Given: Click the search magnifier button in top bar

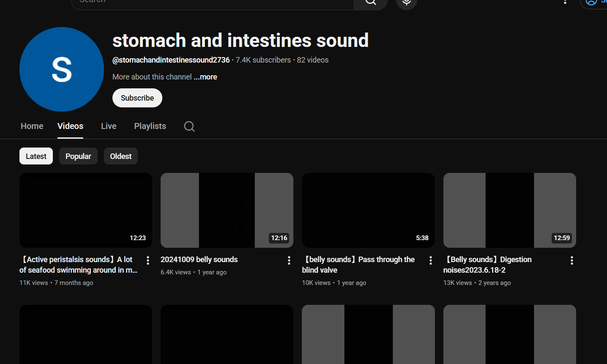Looking at the screenshot, I should [x=370, y=2].
